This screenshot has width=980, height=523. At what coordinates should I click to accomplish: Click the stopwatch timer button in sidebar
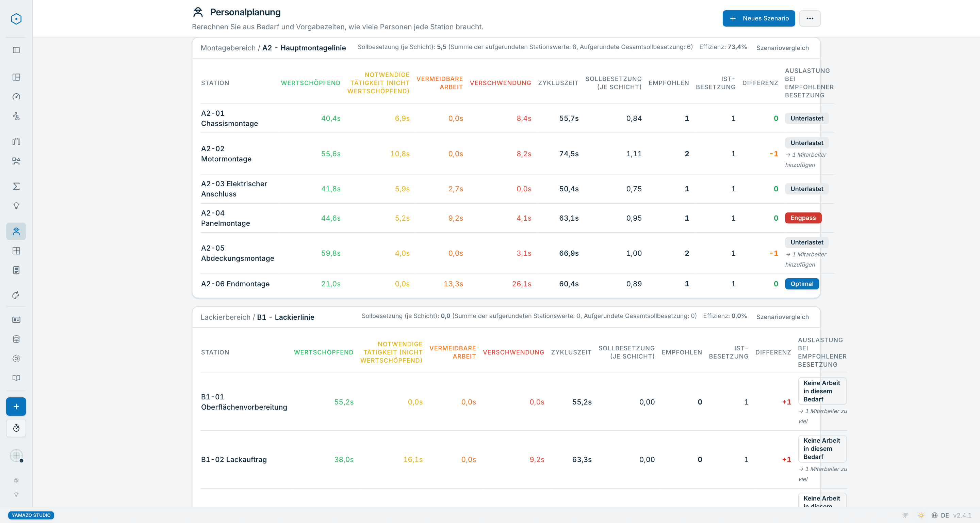click(16, 428)
